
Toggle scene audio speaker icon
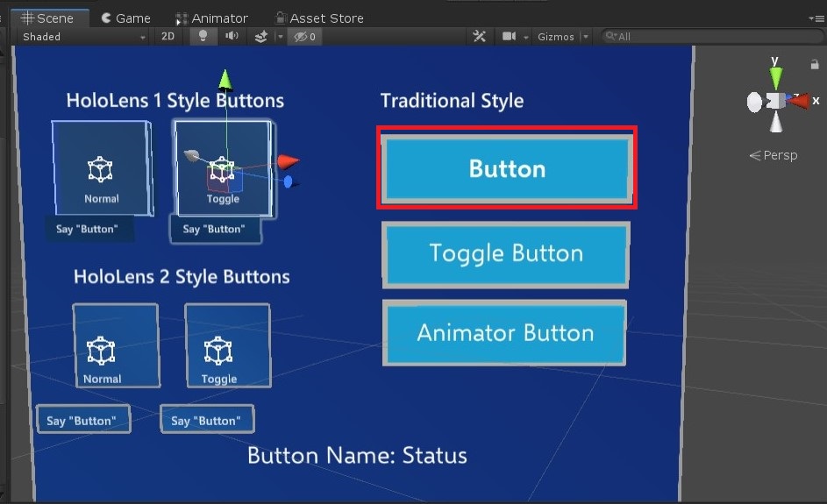232,37
